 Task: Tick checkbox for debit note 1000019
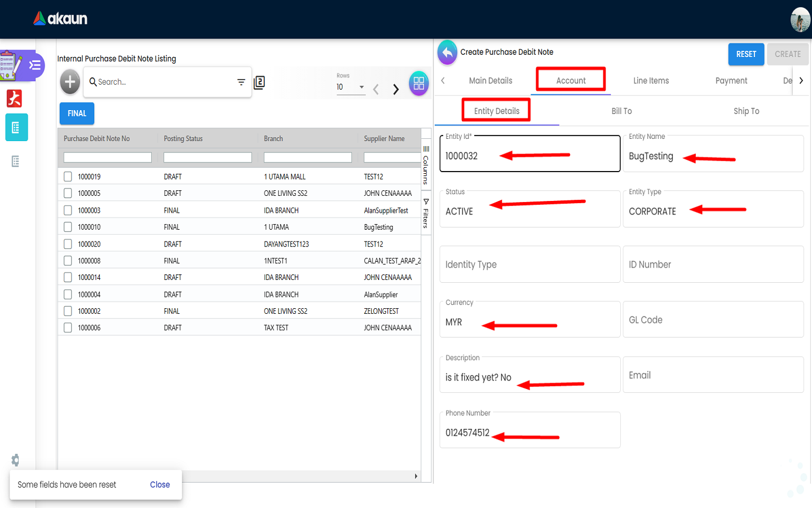(x=68, y=177)
